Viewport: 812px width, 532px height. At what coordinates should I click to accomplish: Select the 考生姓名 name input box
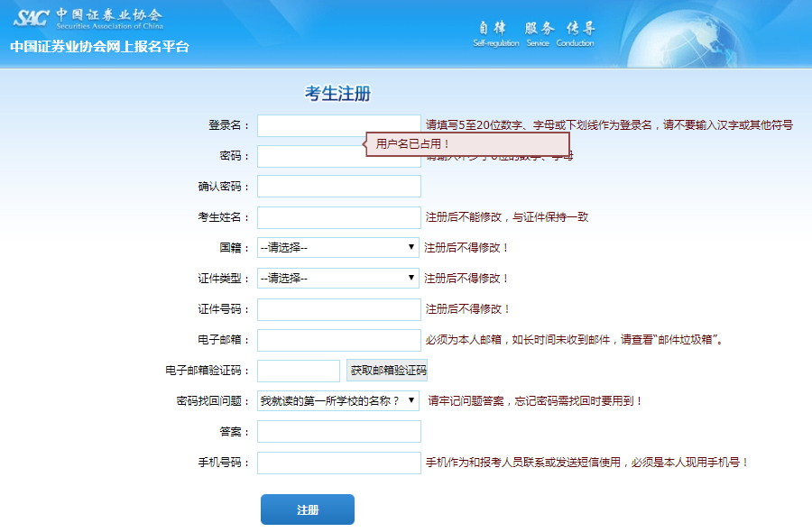tap(338, 217)
